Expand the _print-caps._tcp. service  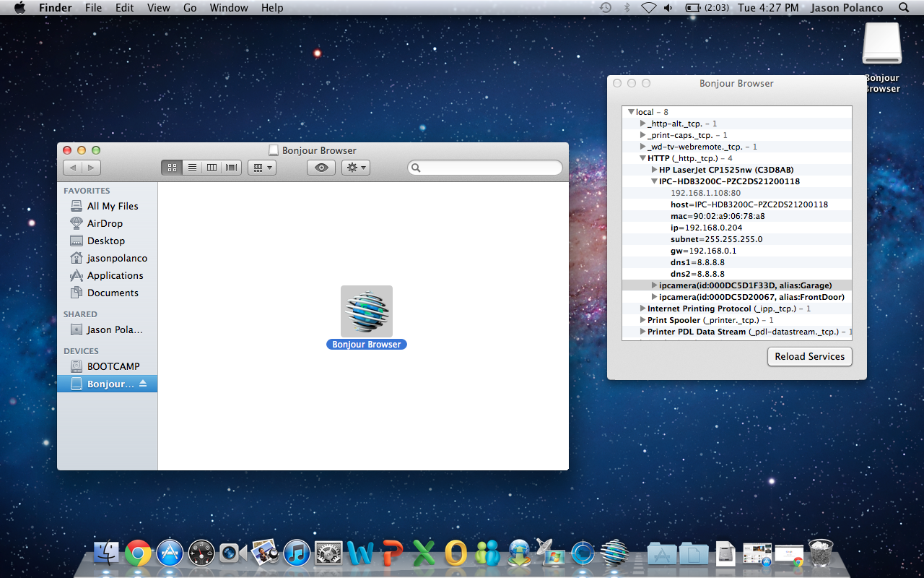click(x=642, y=135)
